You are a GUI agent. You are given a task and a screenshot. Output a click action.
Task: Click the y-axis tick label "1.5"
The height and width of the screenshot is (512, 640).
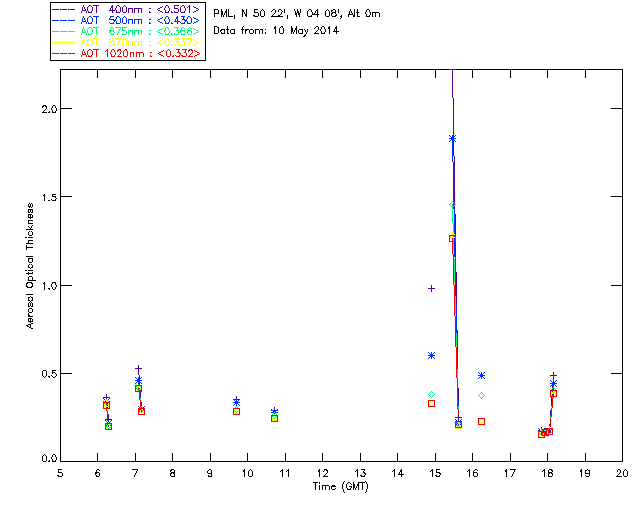pos(50,197)
